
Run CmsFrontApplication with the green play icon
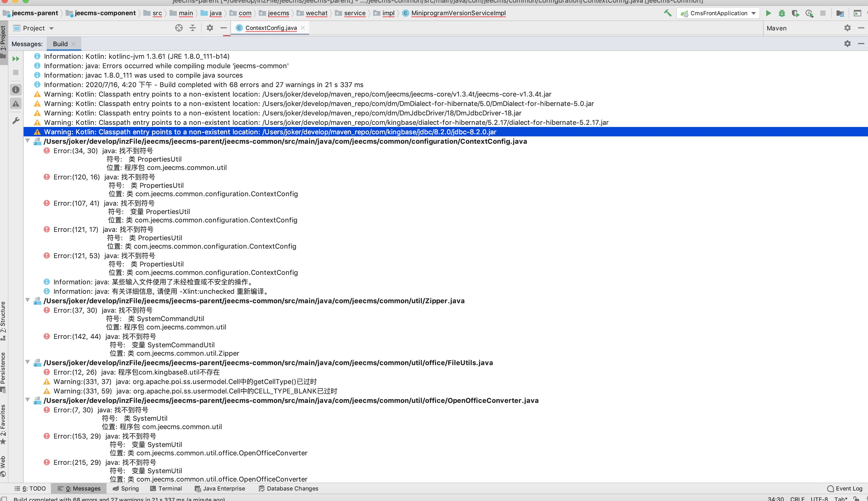click(768, 13)
